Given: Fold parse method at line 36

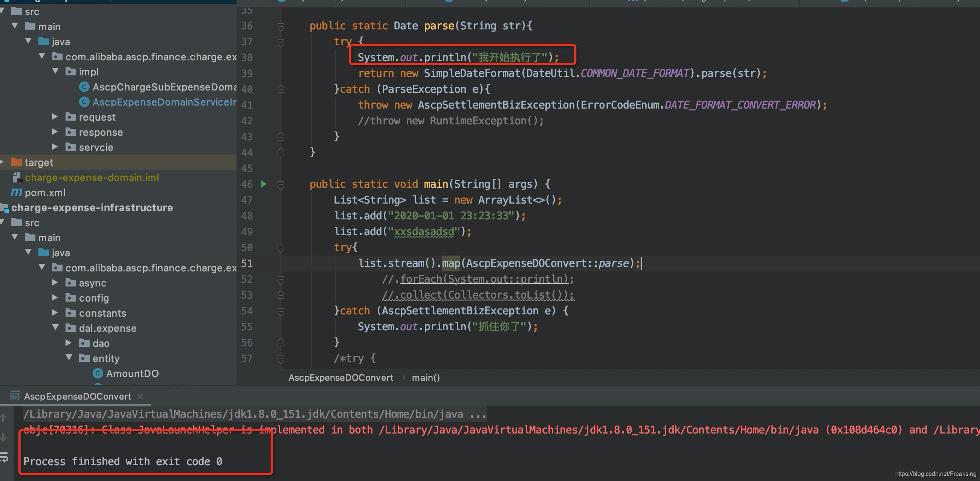Looking at the screenshot, I should pyautogui.click(x=281, y=26).
